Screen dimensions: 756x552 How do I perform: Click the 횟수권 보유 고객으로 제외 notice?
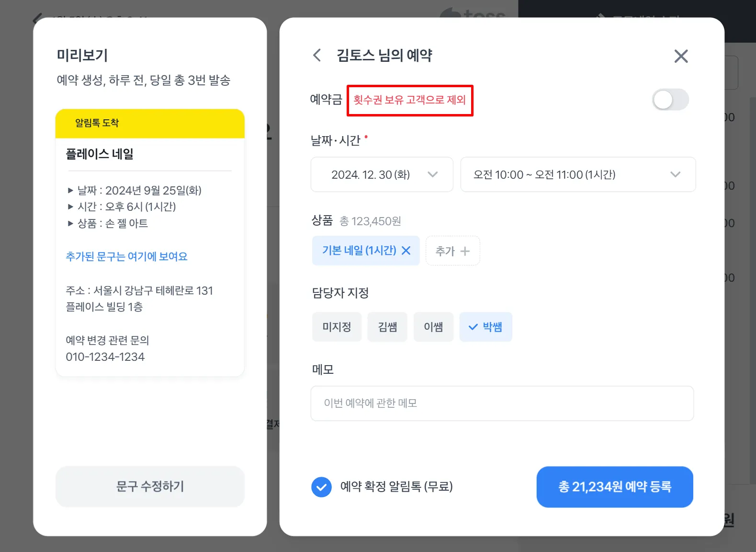(409, 100)
